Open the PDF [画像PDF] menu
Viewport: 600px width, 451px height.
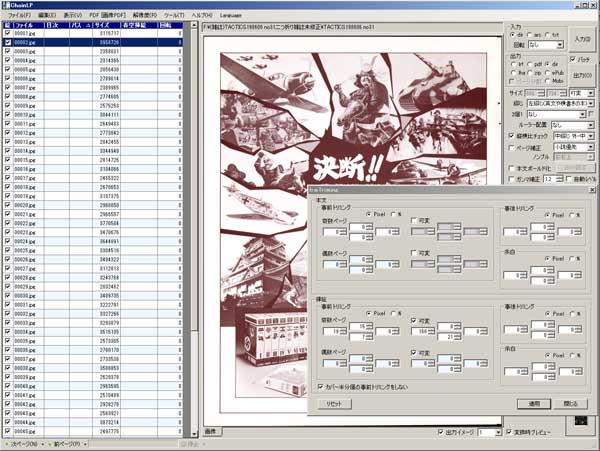coord(107,15)
